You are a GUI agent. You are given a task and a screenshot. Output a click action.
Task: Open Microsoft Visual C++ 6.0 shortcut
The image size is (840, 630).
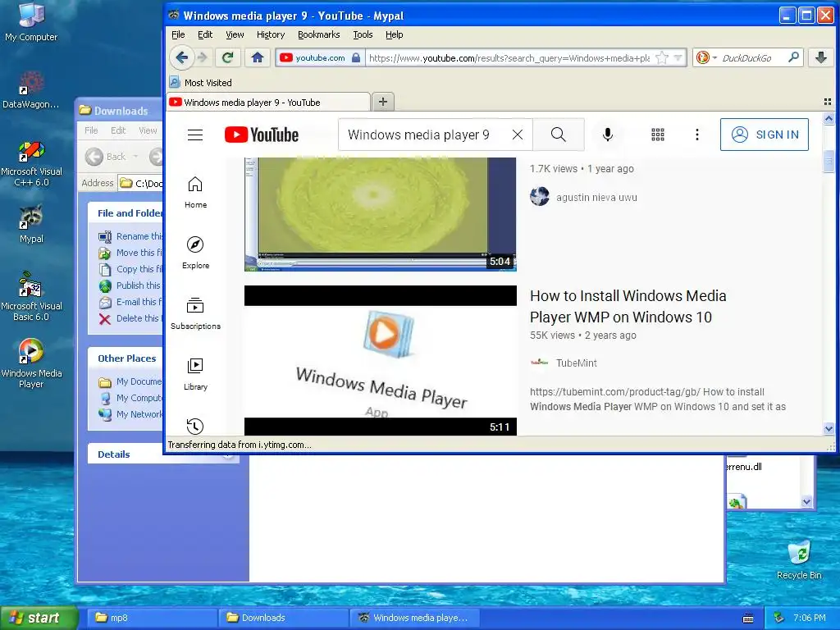click(31, 163)
